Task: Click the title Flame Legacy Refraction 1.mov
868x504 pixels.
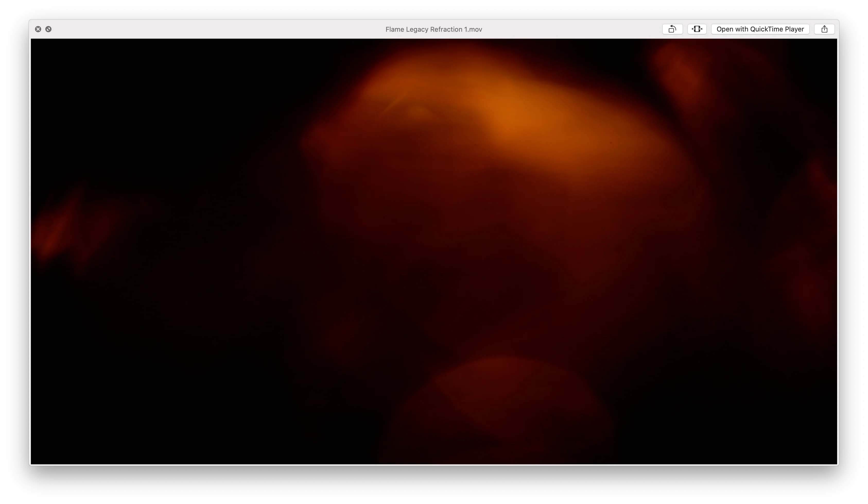Action: click(434, 29)
